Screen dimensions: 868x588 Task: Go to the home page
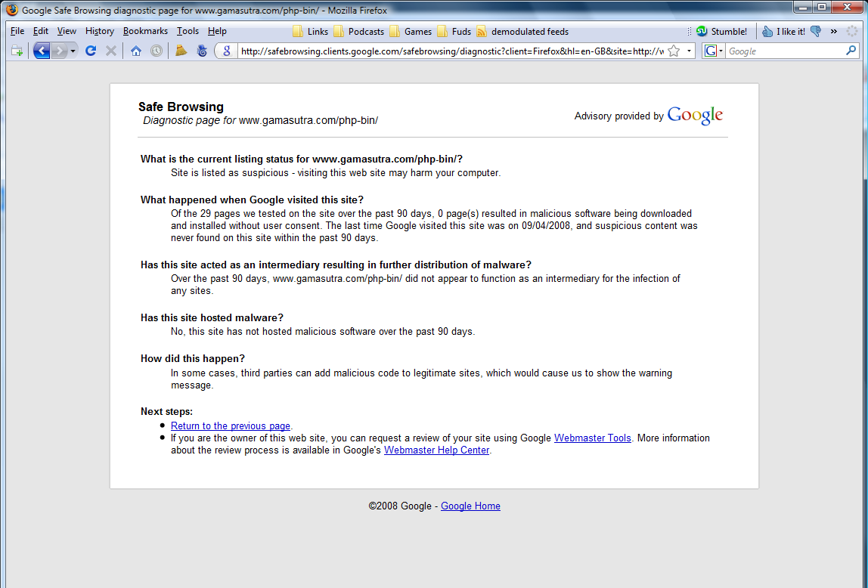pos(136,51)
